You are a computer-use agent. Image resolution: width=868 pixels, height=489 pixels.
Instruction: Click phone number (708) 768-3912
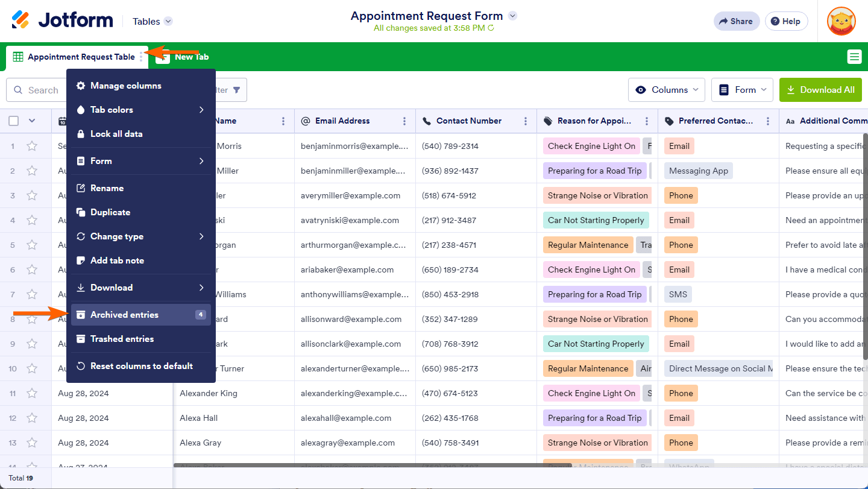coord(450,344)
